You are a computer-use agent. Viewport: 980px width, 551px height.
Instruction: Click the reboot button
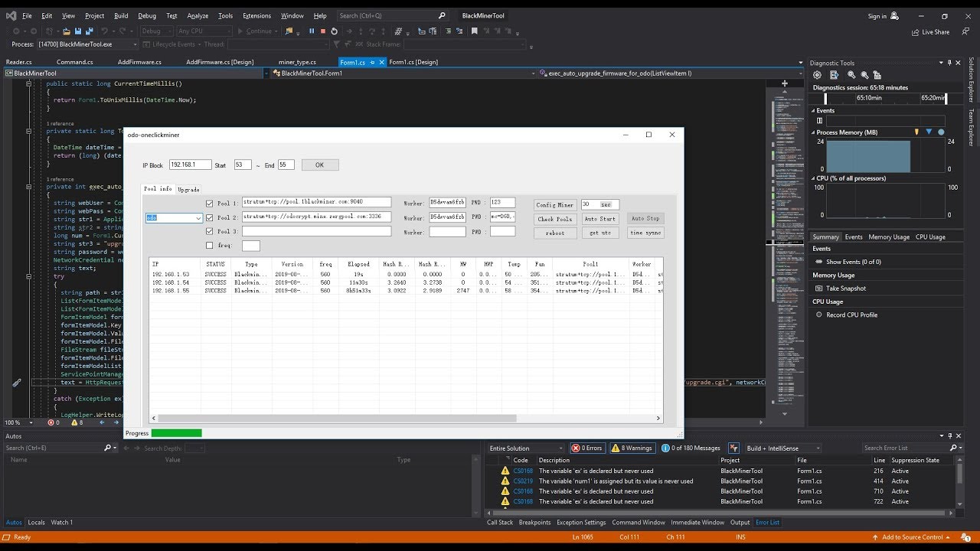555,233
